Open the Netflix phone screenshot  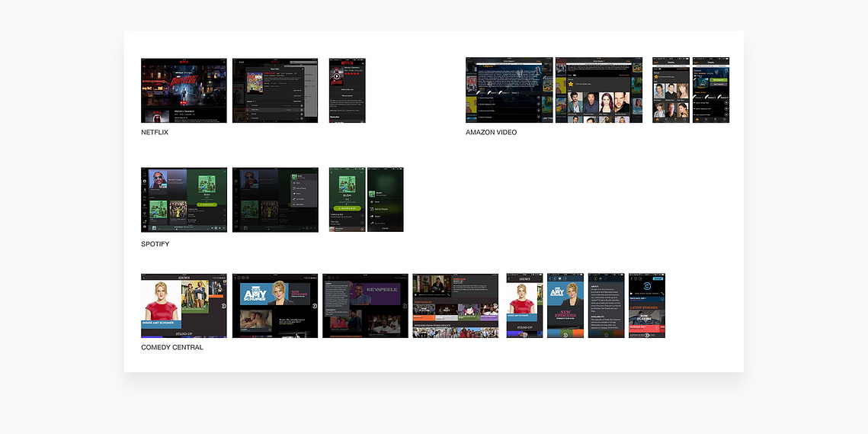pos(347,90)
